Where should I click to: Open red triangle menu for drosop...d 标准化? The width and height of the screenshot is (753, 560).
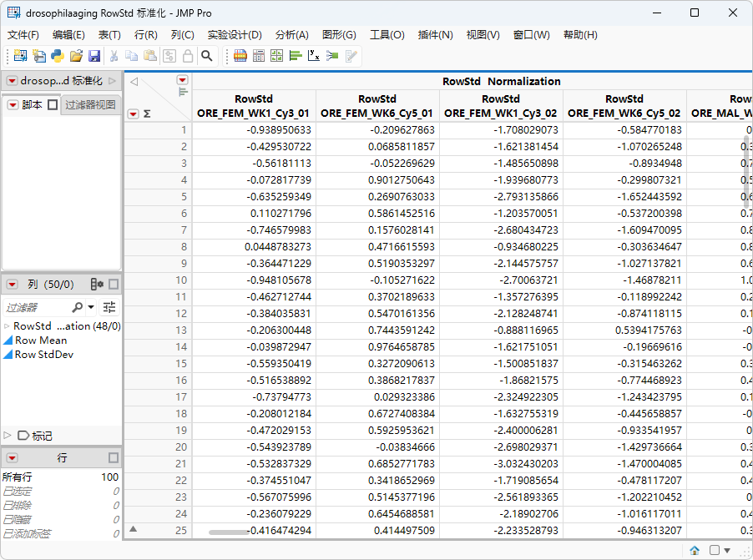(12, 81)
